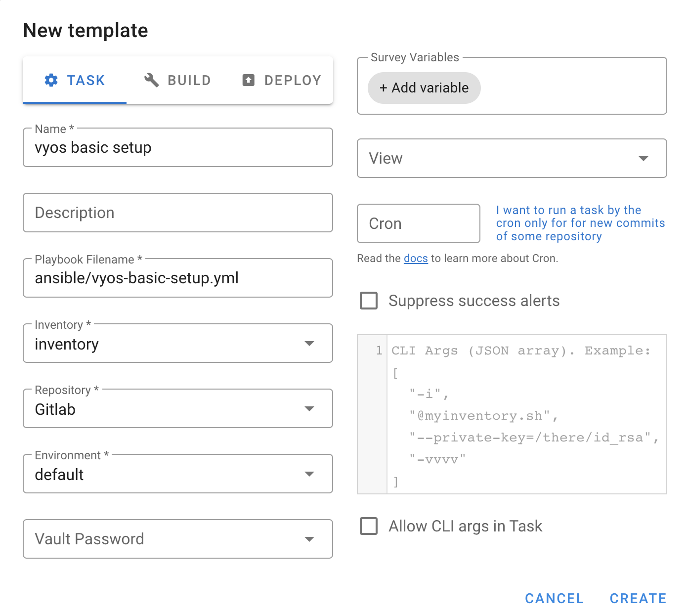Enable Suppress success alerts checkbox
Image resolution: width=687 pixels, height=616 pixels.
click(x=369, y=301)
